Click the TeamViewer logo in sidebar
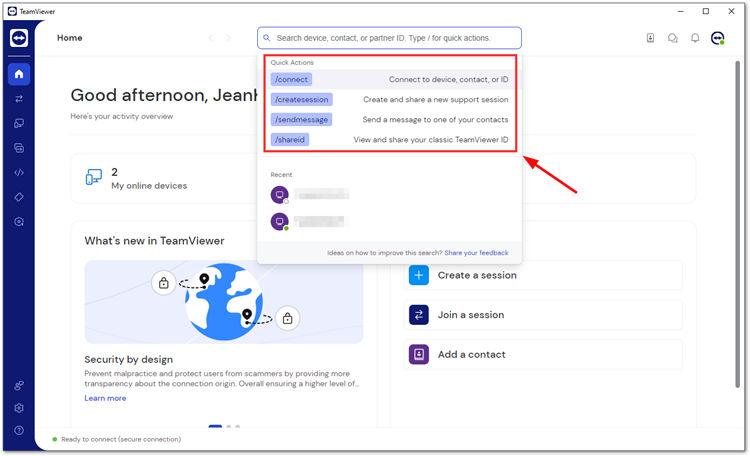This screenshot has height=456, width=750. (19, 38)
